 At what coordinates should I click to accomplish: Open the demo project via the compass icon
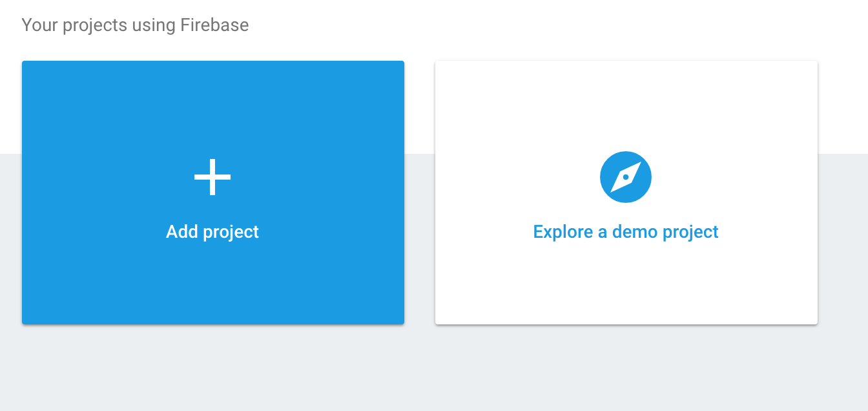click(x=625, y=177)
